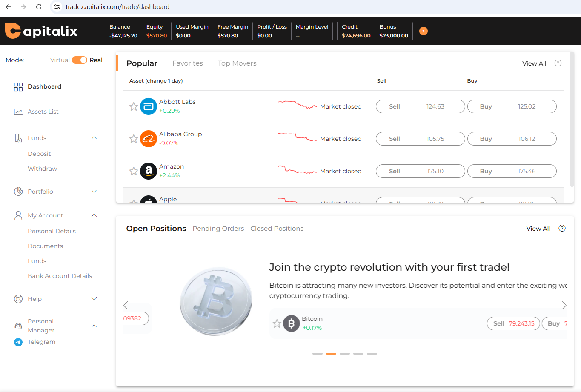Click the browser forward arrow
The width and height of the screenshot is (581, 392).
(x=23, y=7)
